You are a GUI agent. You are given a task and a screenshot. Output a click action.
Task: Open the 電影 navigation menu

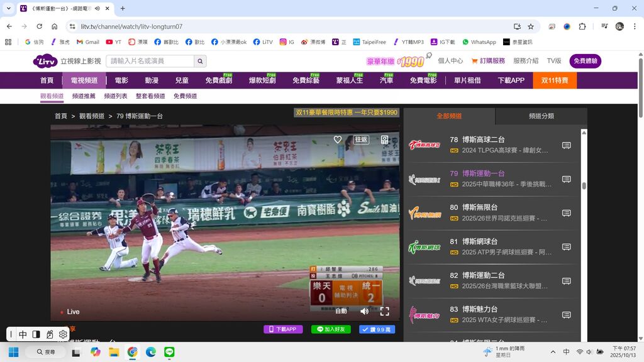coord(121,80)
